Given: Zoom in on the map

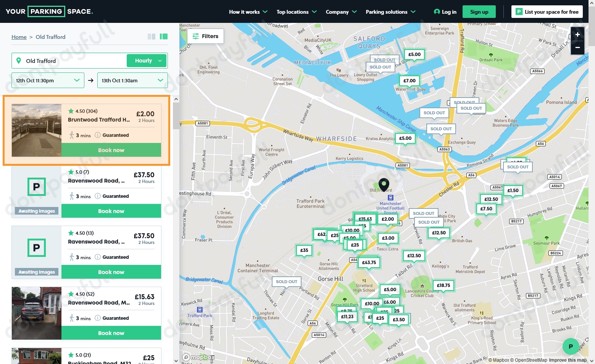Looking at the screenshot, I should [577, 35].
